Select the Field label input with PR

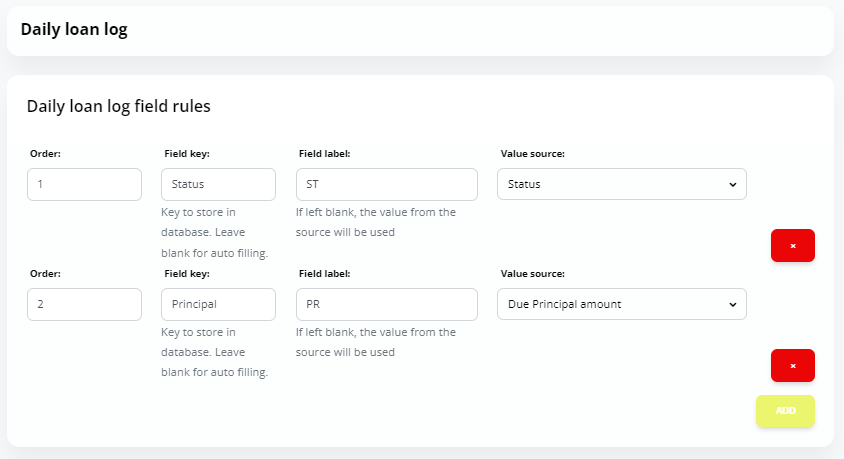386,305
